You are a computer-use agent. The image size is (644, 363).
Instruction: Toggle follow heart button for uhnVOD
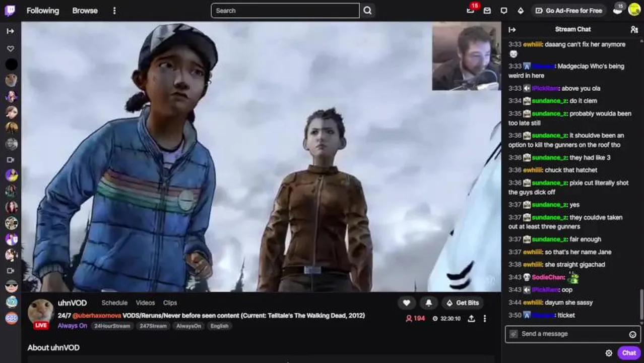pyautogui.click(x=407, y=302)
